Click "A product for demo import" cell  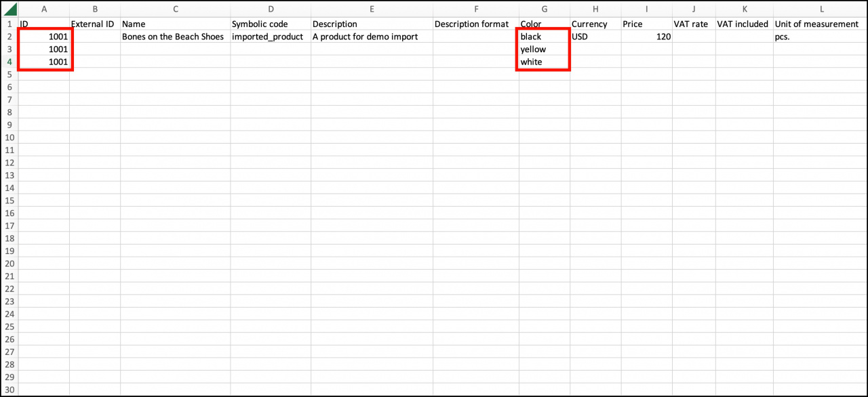pos(372,37)
